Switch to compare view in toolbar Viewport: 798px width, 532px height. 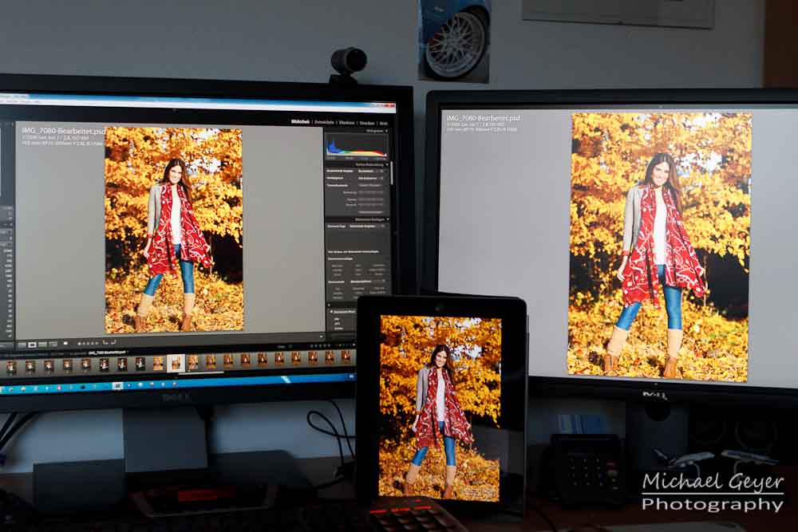coord(41,345)
